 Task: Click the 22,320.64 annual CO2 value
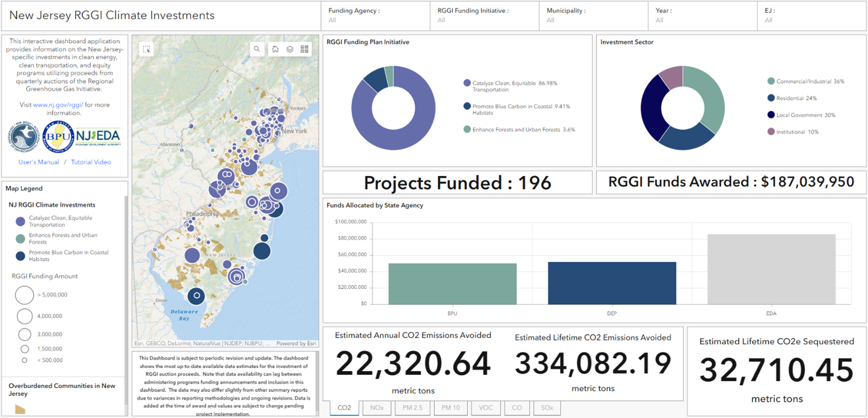tap(413, 364)
